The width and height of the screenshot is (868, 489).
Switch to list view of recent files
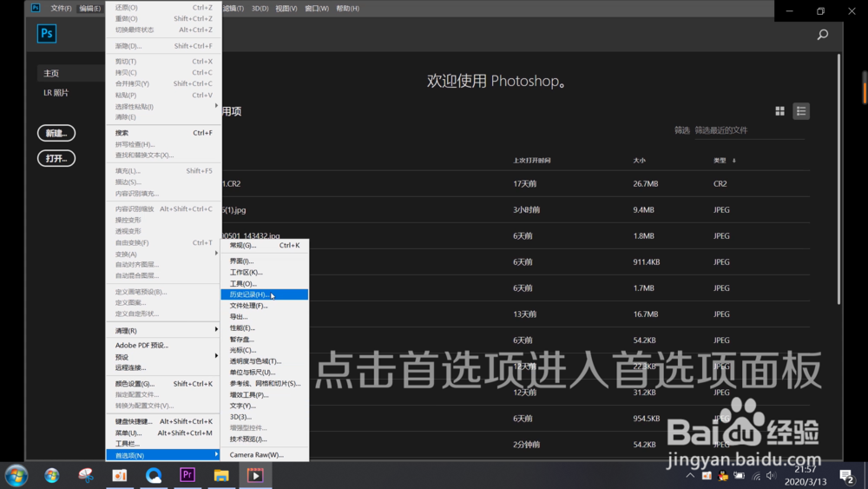coord(801,111)
